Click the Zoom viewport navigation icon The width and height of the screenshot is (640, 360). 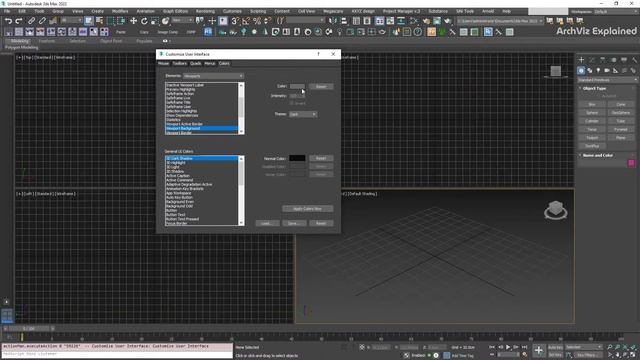pyautogui.click(x=609, y=347)
